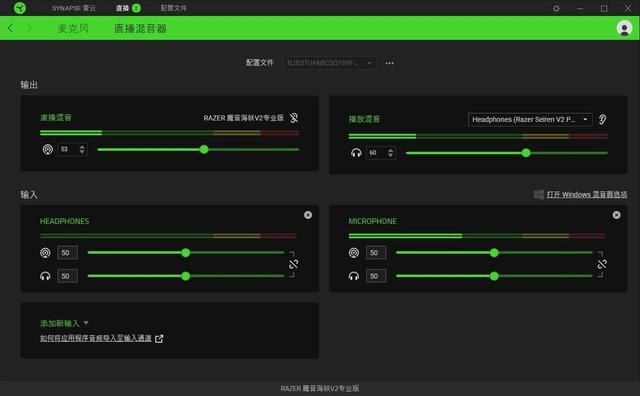Toggle the mic mute icon beside RAZER 魔音海妖V2专业版
The image size is (640, 396).
pyautogui.click(x=294, y=118)
